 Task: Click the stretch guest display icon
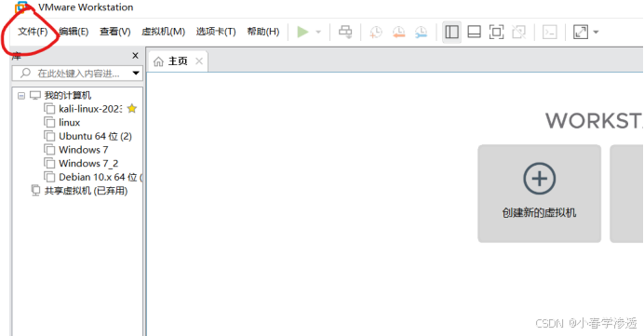(x=581, y=32)
